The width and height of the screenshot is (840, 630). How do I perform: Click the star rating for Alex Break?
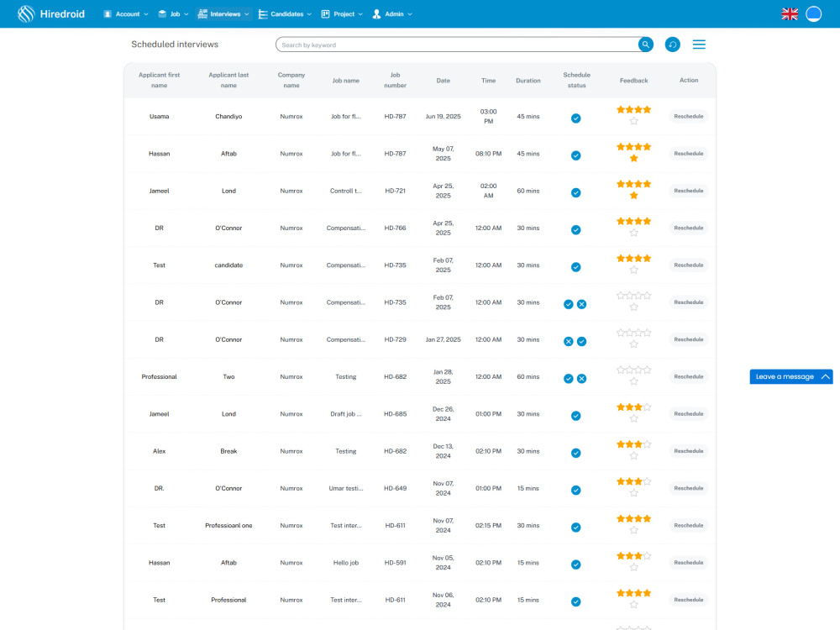point(633,450)
